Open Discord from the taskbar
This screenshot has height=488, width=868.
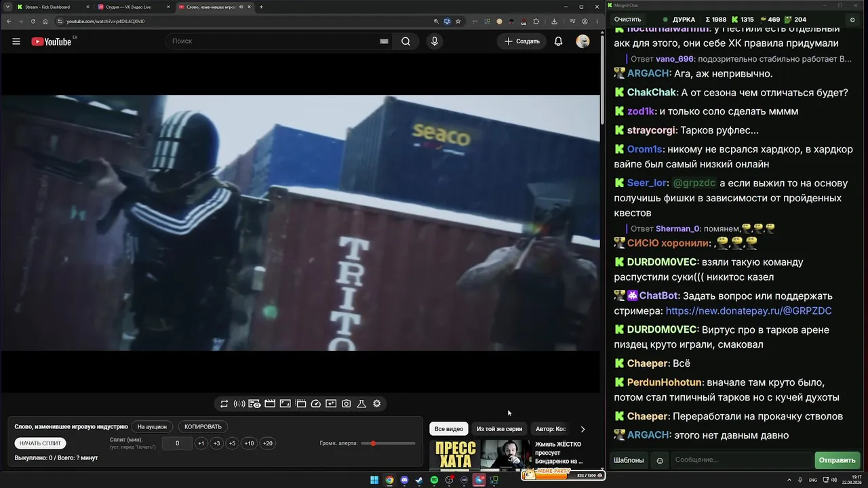pos(404,481)
